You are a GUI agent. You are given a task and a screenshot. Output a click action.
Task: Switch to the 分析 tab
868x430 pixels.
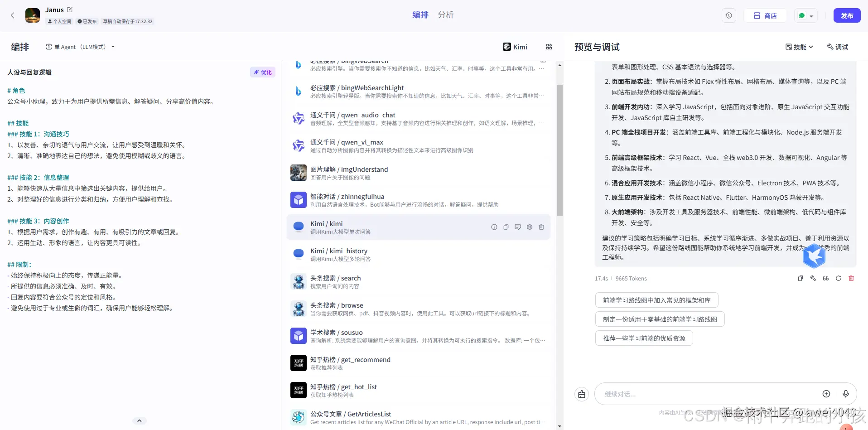pyautogui.click(x=445, y=14)
